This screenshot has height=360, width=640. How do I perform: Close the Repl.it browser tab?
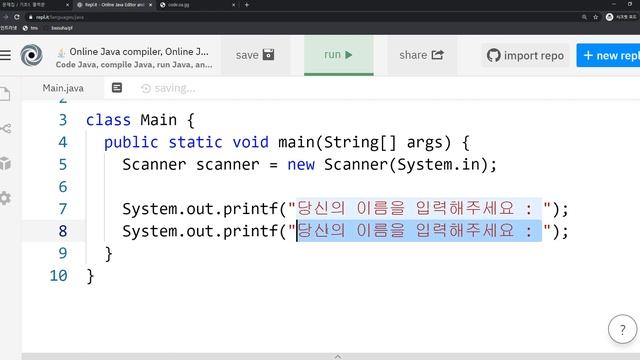point(150,5)
